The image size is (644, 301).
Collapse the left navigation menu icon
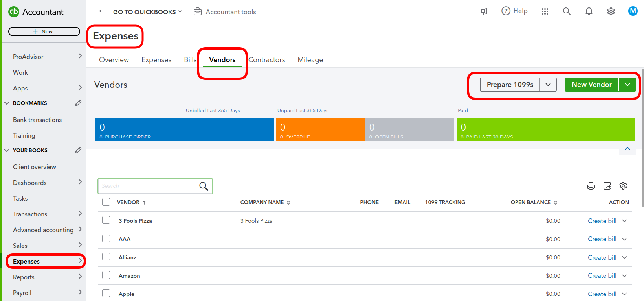click(x=97, y=11)
